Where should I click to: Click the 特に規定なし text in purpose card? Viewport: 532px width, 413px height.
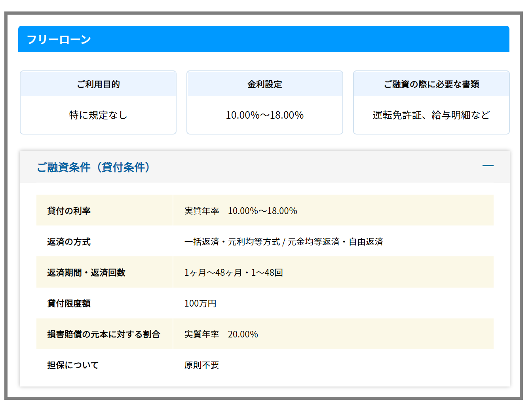click(x=98, y=115)
